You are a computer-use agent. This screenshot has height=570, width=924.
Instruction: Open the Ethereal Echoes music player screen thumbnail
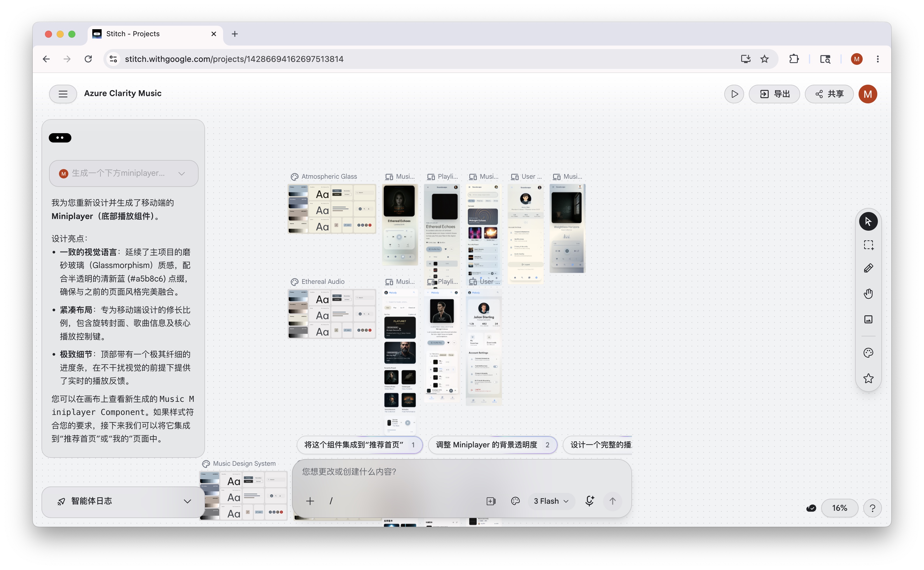click(400, 225)
